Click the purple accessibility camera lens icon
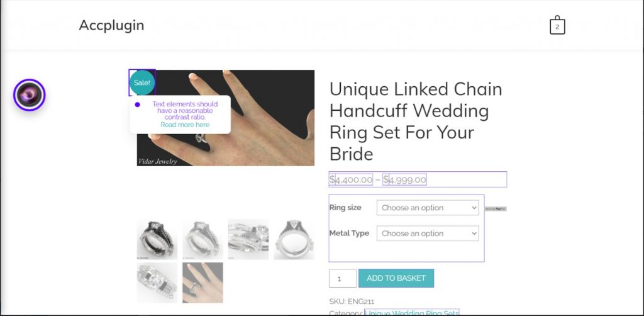 tap(29, 95)
